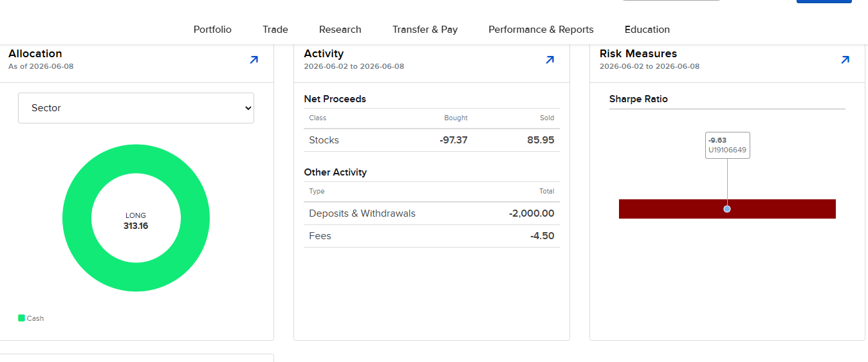Click the Bought column header
The height and width of the screenshot is (362, 868).
coord(456,118)
